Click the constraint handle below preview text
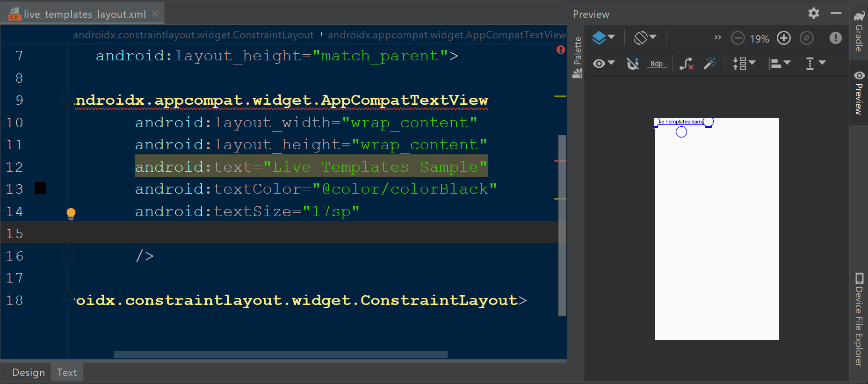 [x=681, y=132]
